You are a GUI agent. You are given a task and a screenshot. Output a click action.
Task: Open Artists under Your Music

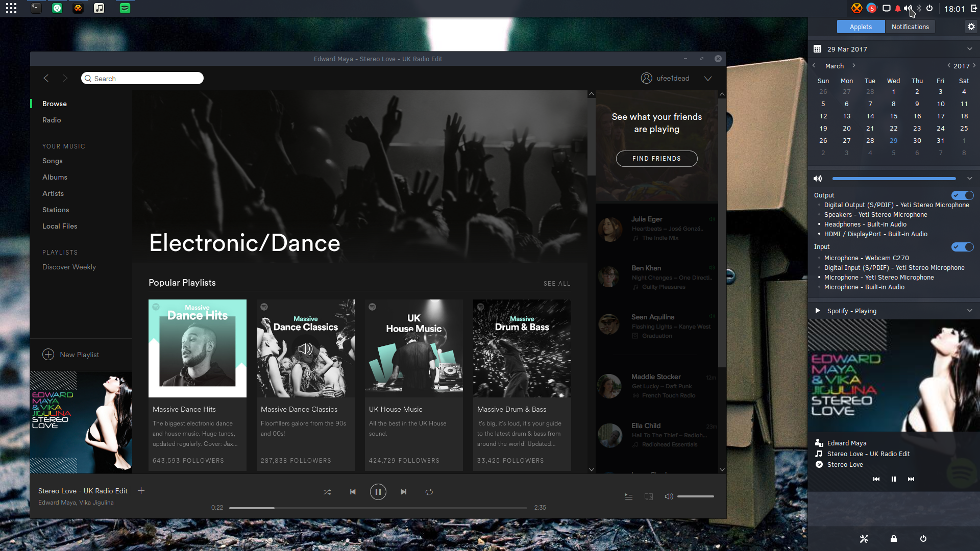point(53,193)
